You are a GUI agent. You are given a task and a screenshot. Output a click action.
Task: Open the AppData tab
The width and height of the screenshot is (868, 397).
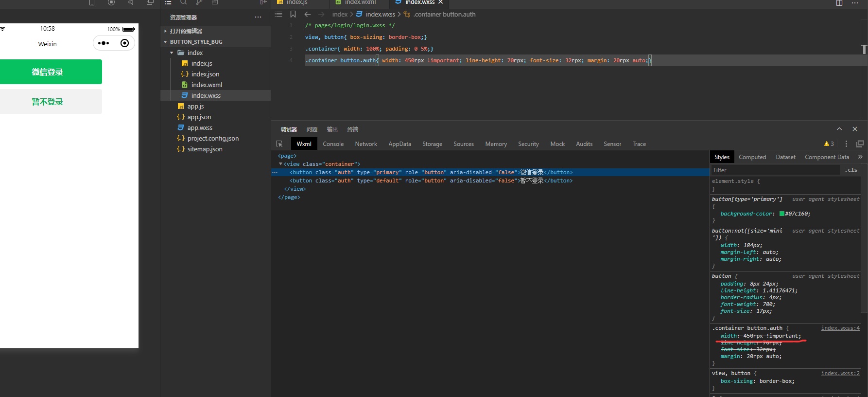(399, 144)
